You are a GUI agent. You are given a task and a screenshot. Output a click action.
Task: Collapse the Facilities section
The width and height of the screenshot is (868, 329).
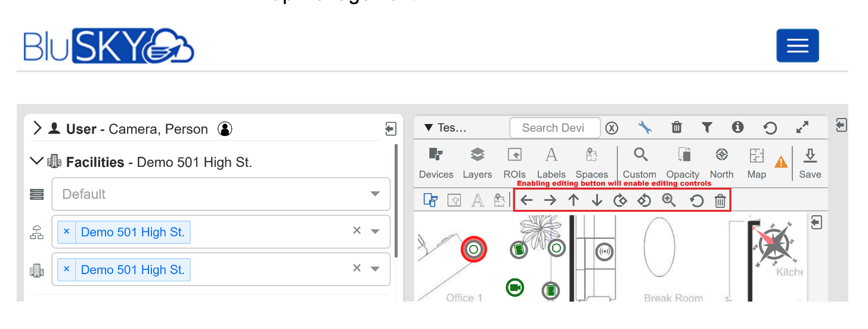pos(37,161)
